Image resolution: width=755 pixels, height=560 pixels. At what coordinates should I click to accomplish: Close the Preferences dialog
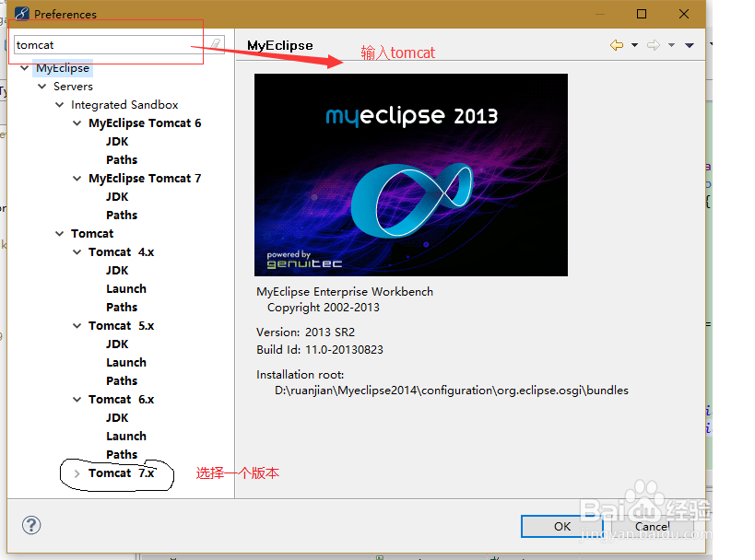click(684, 14)
